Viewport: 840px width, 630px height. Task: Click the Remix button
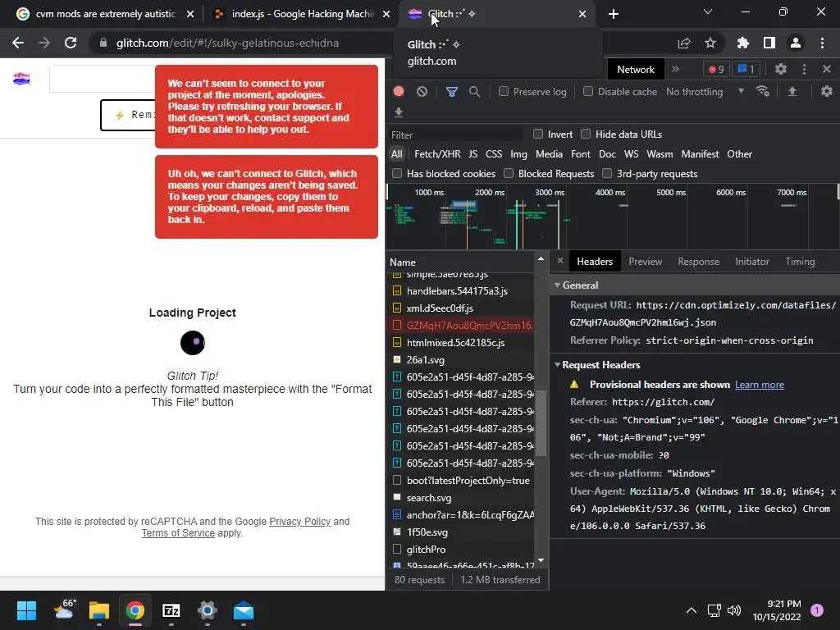click(x=128, y=115)
